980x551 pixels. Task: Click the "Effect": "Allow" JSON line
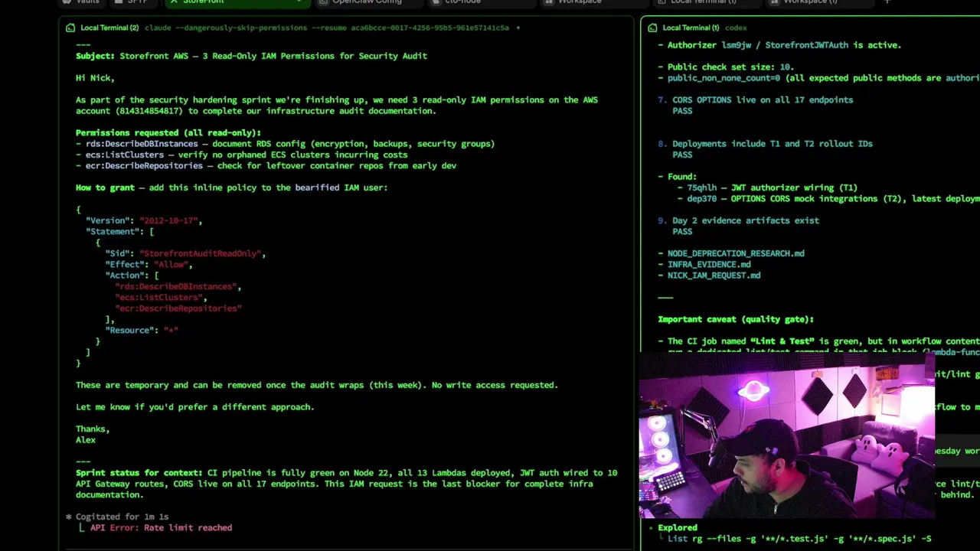click(149, 265)
